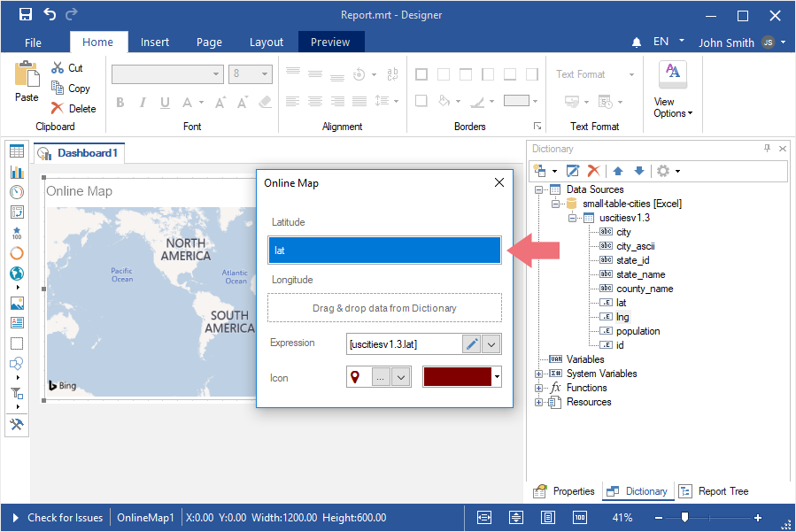Move dictionary item up with blue arrow
This screenshot has width=796, height=532.
click(618, 171)
